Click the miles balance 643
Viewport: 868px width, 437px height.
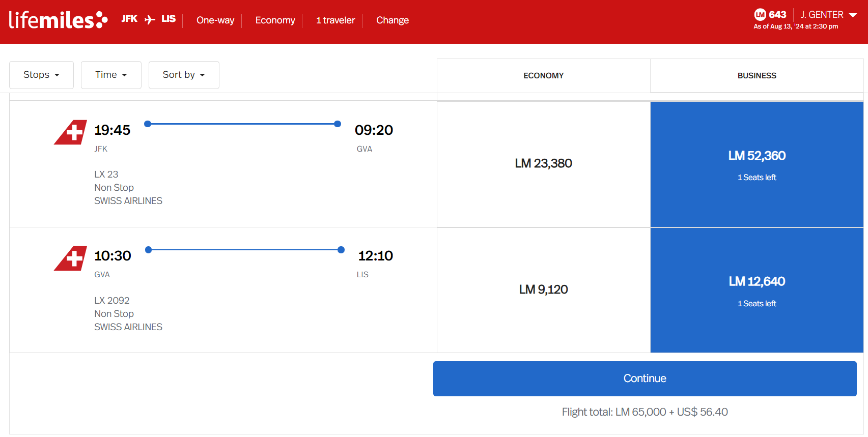777,14
